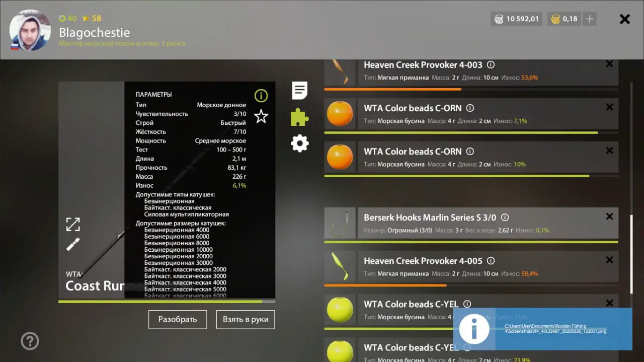
Task: Expand the rod image to fullscreen
Action: (73, 225)
